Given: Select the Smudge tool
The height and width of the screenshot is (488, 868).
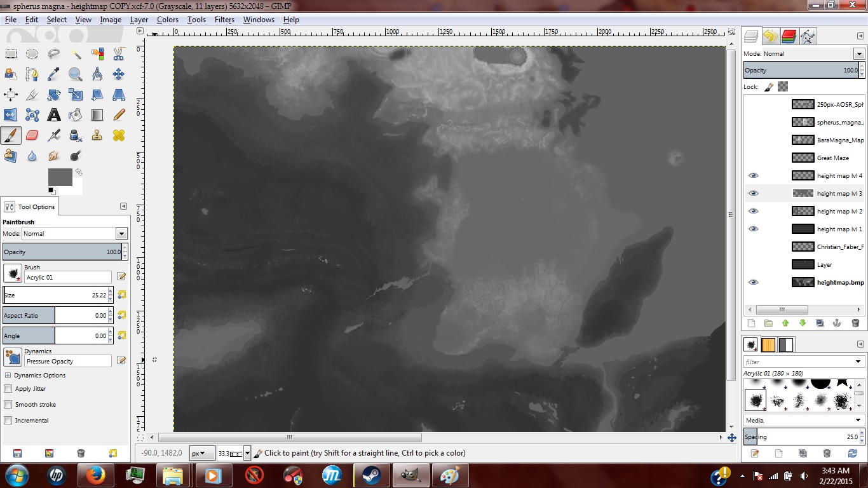Looking at the screenshot, I should click(x=53, y=156).
